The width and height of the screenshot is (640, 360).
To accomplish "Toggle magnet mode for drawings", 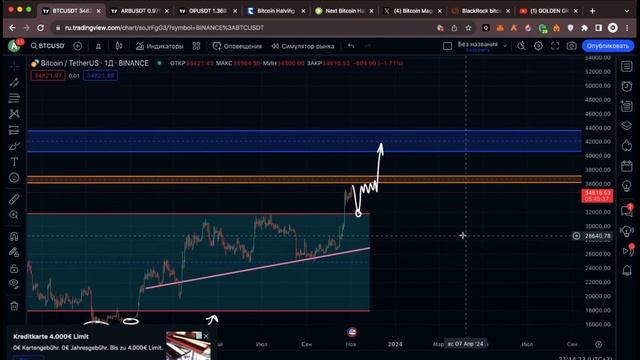I will [x=14, y=236].
